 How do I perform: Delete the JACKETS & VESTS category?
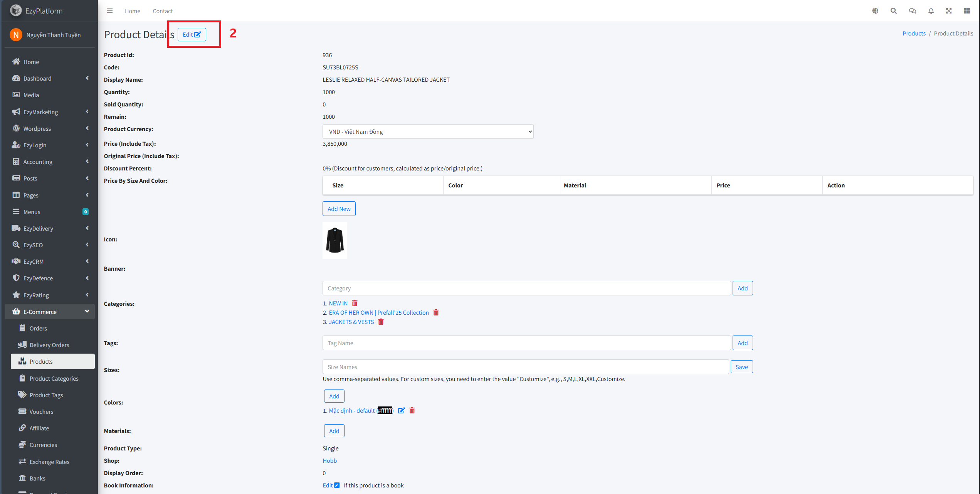pyautogui.click(x=381, y=322)
